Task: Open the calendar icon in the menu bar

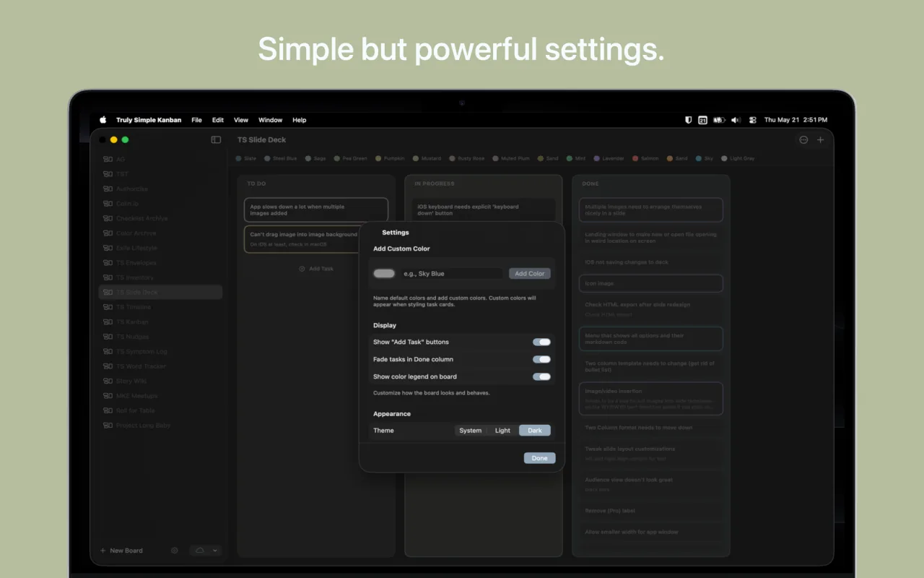Action: coord(702,120)
